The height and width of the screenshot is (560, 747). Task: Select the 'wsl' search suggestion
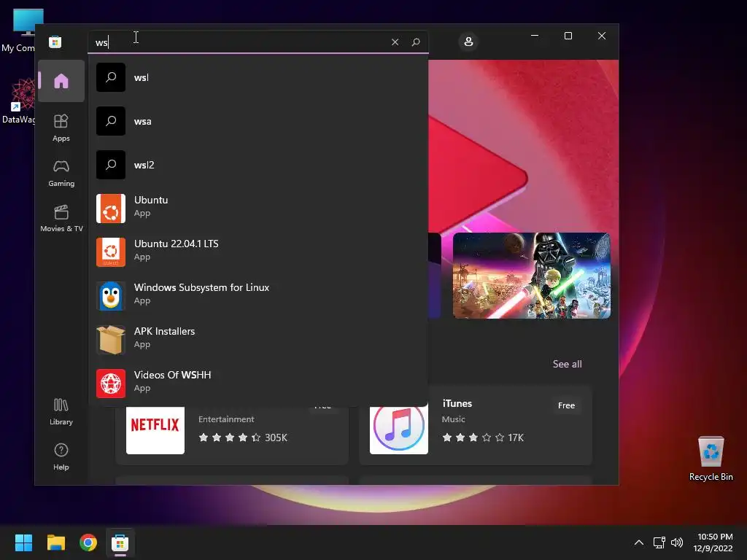(258, 77)
